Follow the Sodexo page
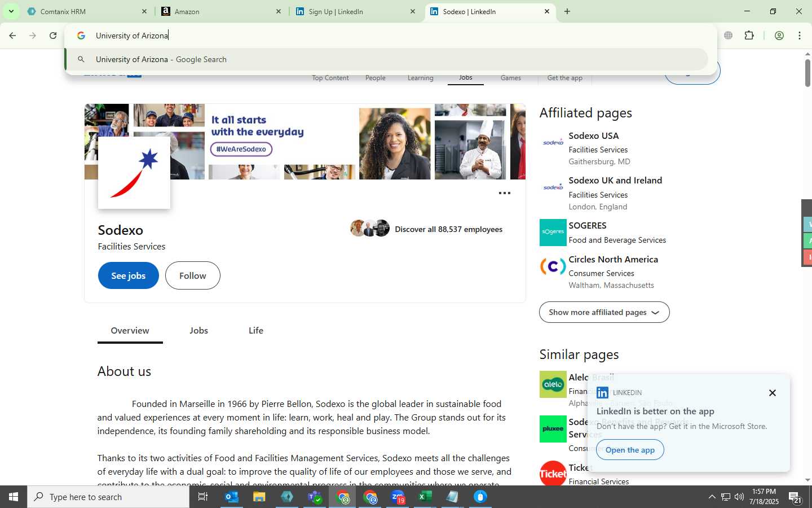Screen dimensions: 812x508 point(193,275)
